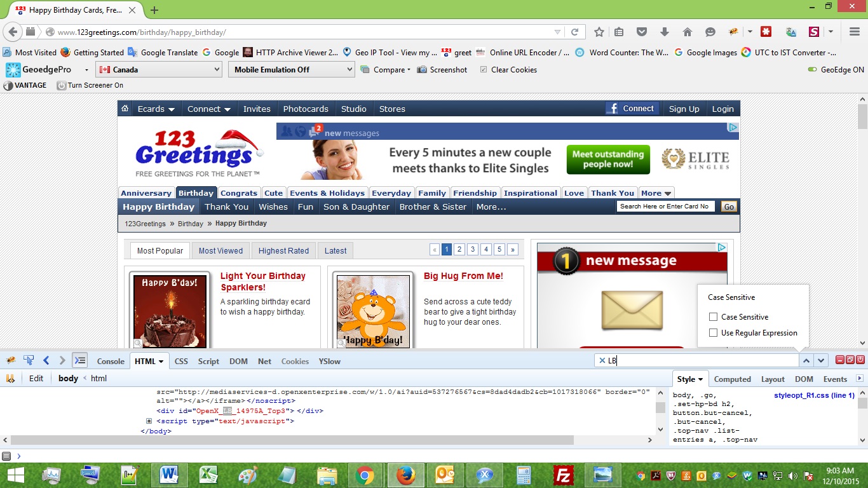Viewport: 868px width, 488px height.
Task: Enable the Case Sensitive checkbox
Action: (713, 316)
